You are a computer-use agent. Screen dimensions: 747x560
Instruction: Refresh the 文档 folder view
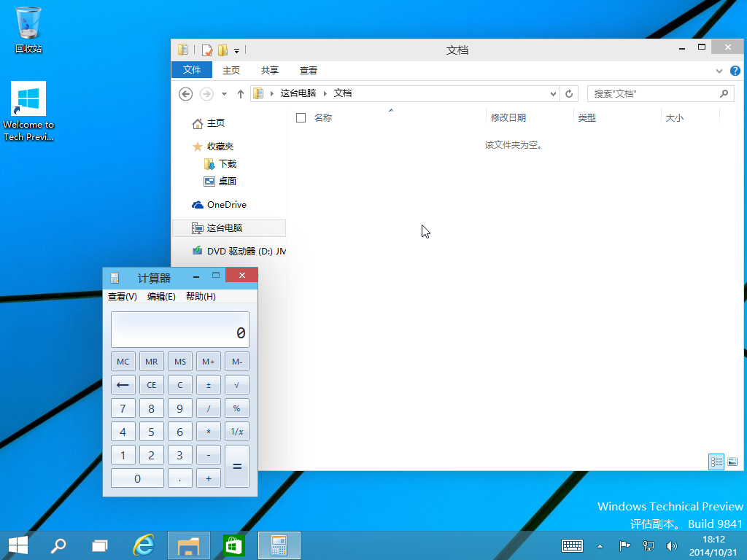(x=569, y=94)
